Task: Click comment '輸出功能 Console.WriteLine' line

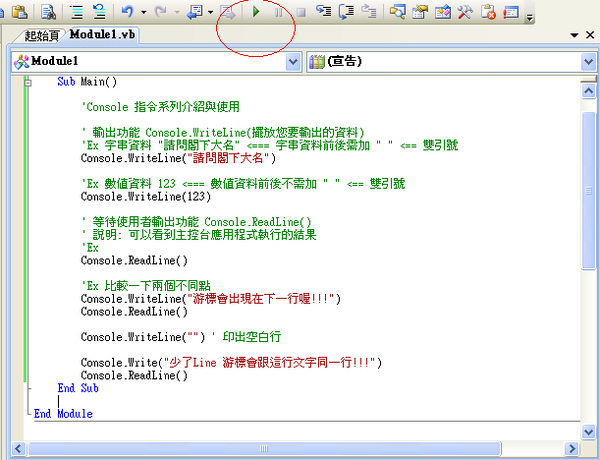Action: pos(223,132)
